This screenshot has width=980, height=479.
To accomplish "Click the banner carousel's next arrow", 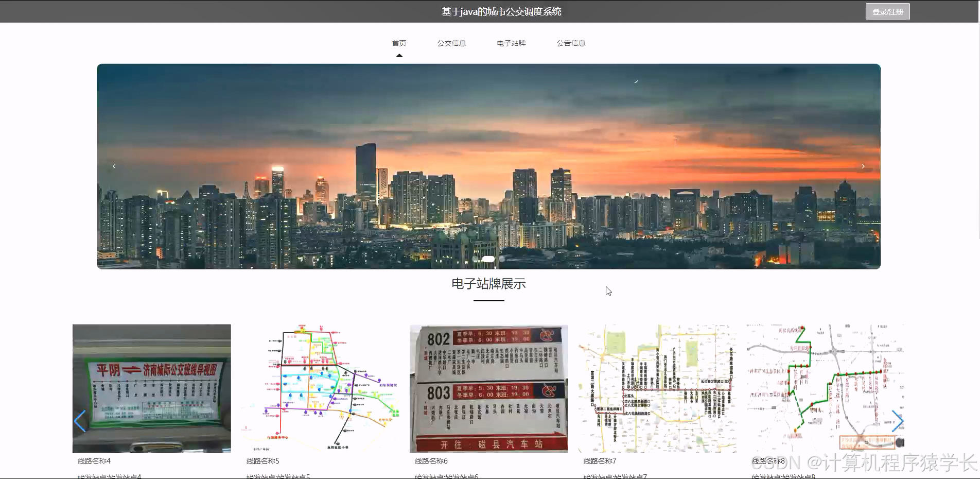I will coord(863,166).
